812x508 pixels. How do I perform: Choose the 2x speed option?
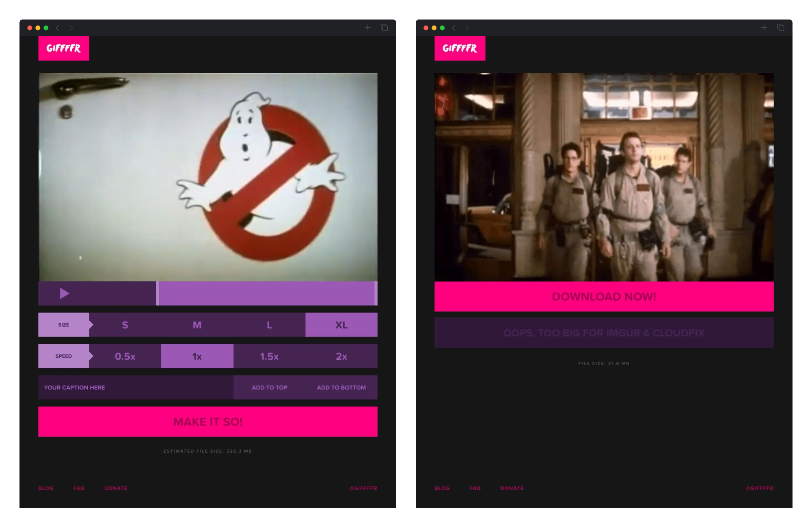click(341, 356)
